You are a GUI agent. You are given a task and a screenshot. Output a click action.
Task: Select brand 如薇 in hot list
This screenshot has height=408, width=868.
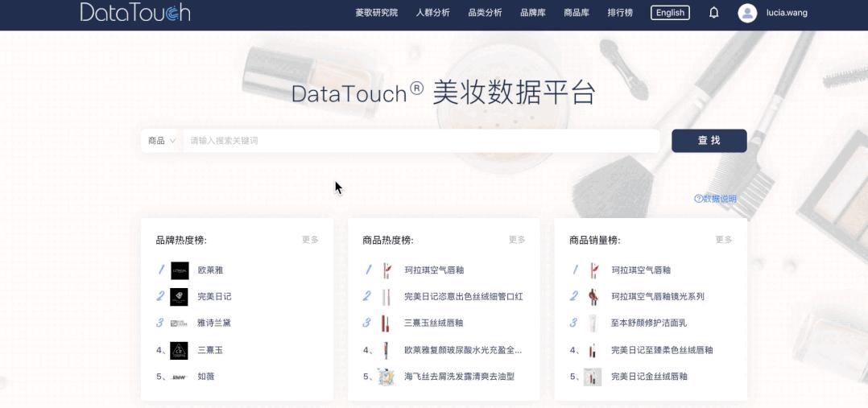click(206, 377)
